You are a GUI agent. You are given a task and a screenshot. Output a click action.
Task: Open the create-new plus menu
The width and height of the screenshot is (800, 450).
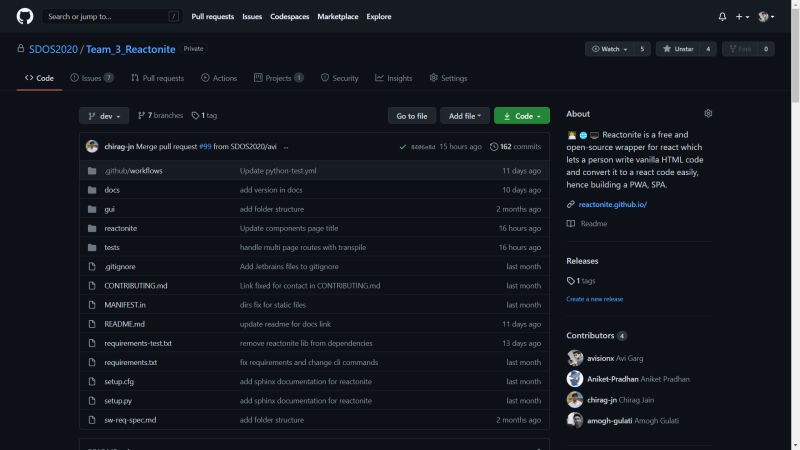(742, 16)
